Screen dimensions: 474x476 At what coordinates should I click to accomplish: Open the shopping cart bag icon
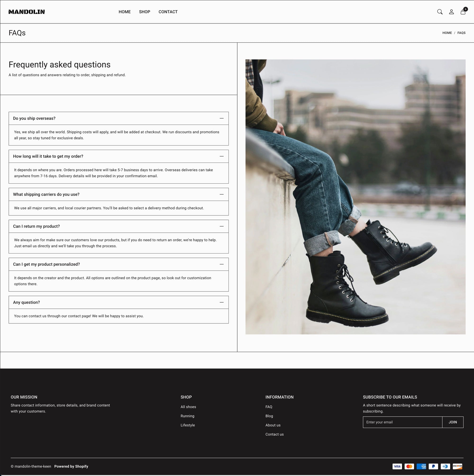(463, 12)
